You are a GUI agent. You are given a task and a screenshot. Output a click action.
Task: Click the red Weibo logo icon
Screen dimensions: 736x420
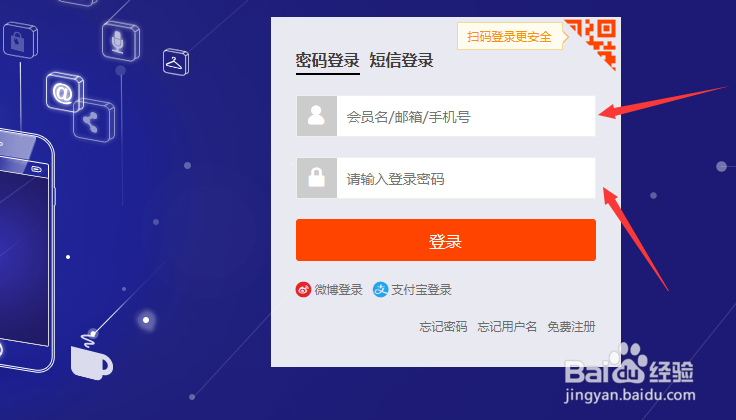click(x=303, y=290)
